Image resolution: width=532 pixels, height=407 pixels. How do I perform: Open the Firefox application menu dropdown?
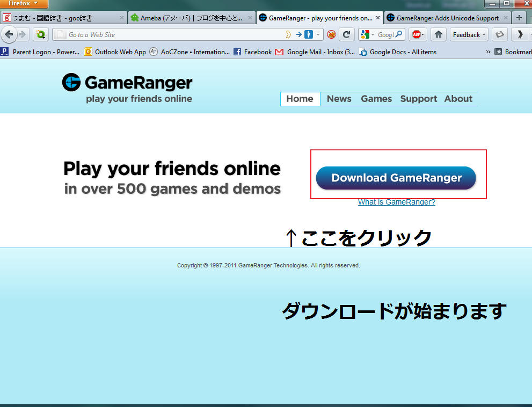pos(24,4)
